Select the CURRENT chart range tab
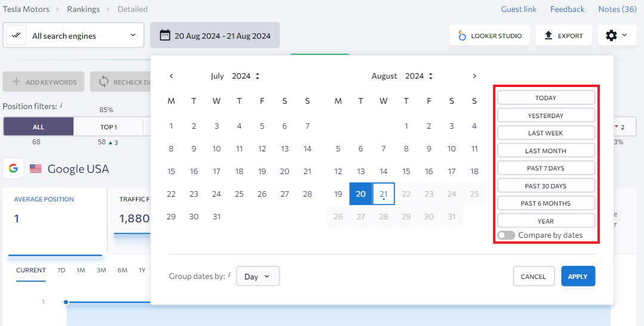 tap(31, 270)
